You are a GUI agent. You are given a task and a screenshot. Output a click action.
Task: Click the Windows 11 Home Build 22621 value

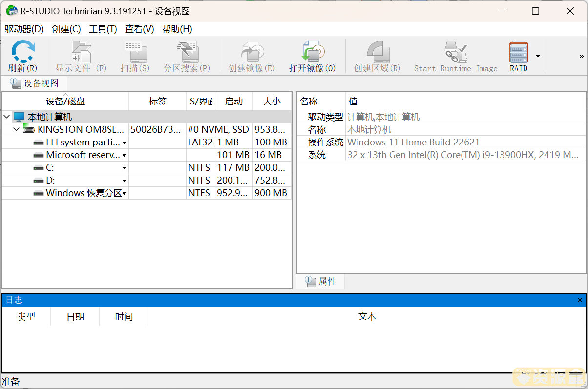point(414,143)
